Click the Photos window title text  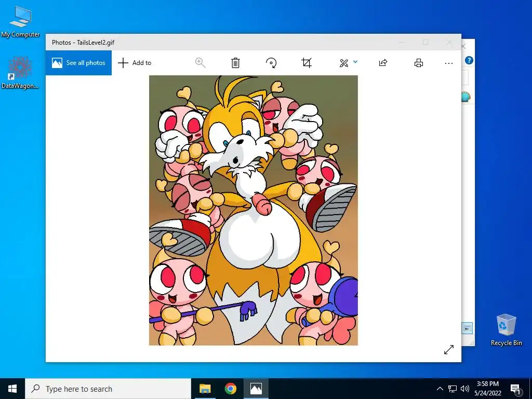(83, 43)
